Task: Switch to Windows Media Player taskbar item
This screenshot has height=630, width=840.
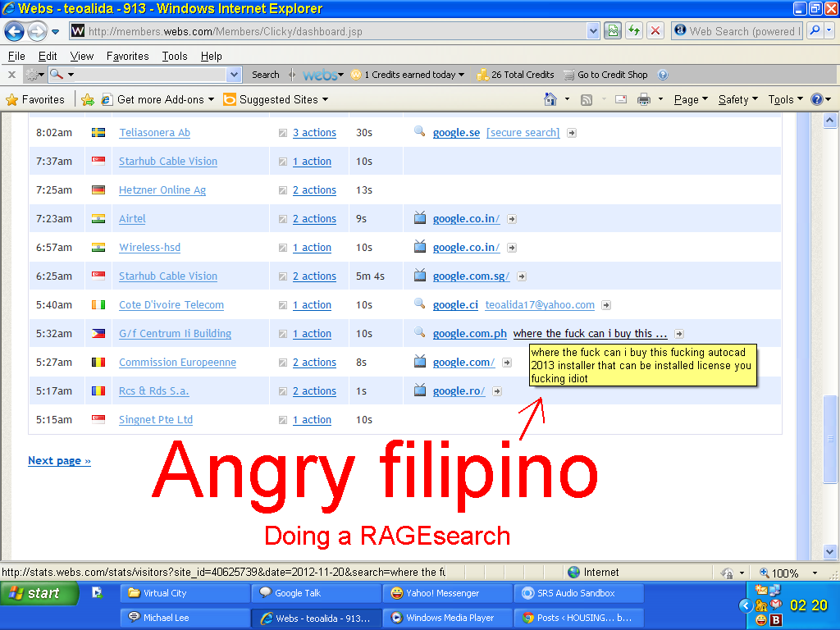Action: pos(447,618)
